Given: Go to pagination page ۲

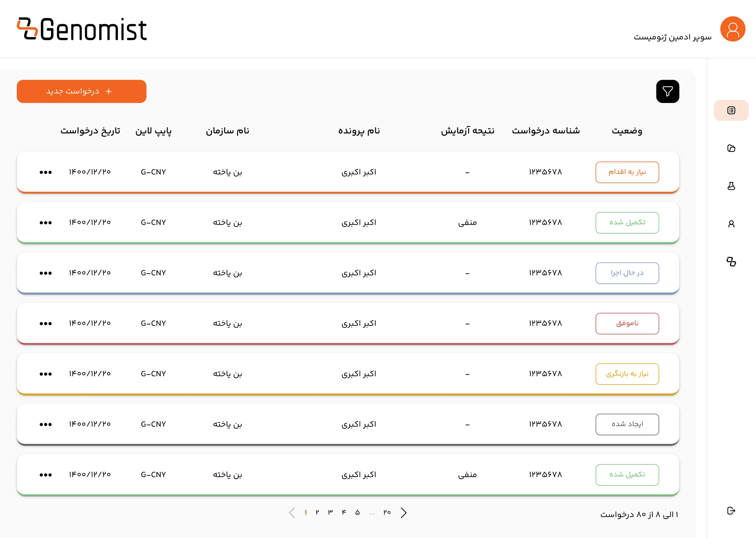Looking at the screenshot, I should pos(317,512).
